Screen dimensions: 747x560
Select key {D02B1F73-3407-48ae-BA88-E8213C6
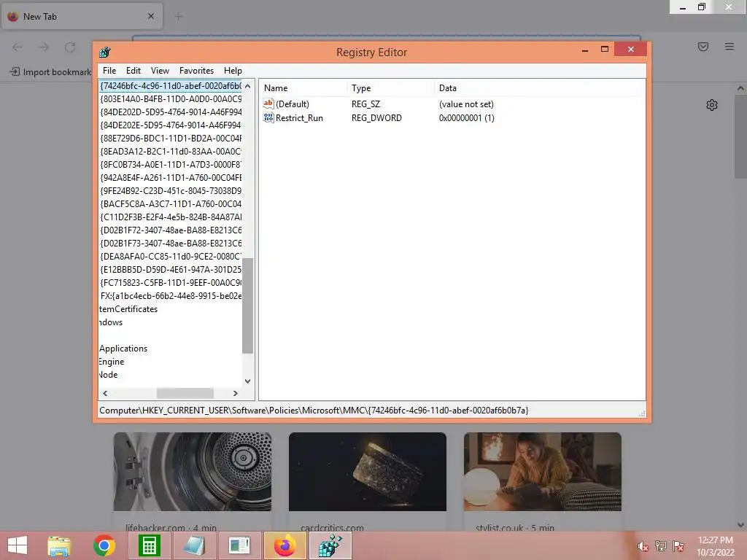(x=171, y=244)
